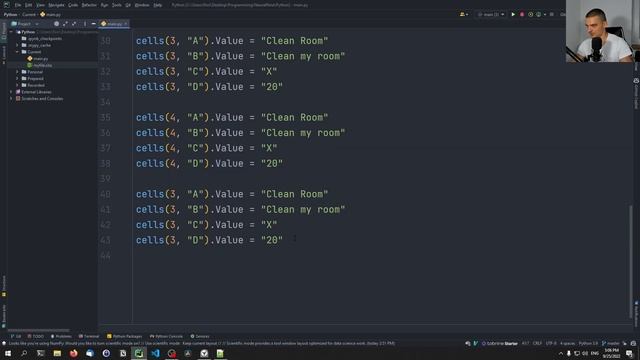640x360 pixels.
Task: Click the select-opened-file target icon in Project panel
Action: point(56,24)
